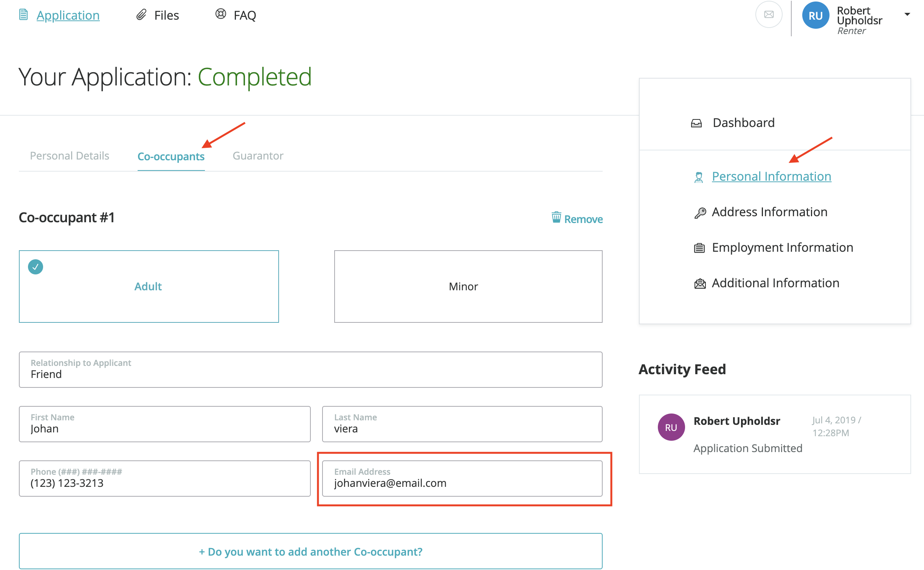Add another Co-occupant button
The width and height of the screenshot is (924, 570).
[x=310, y=551]
